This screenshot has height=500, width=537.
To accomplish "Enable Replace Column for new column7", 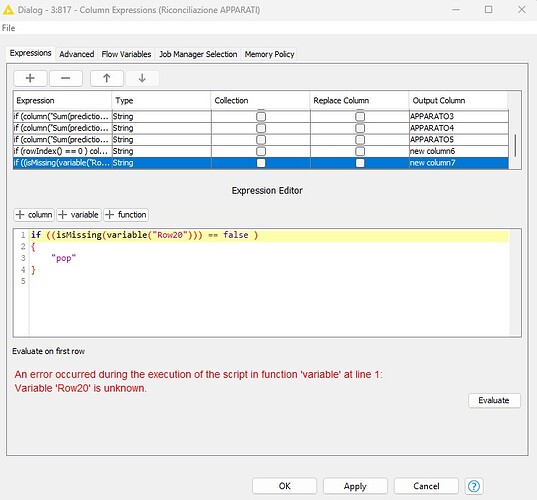I will (360, 163).
